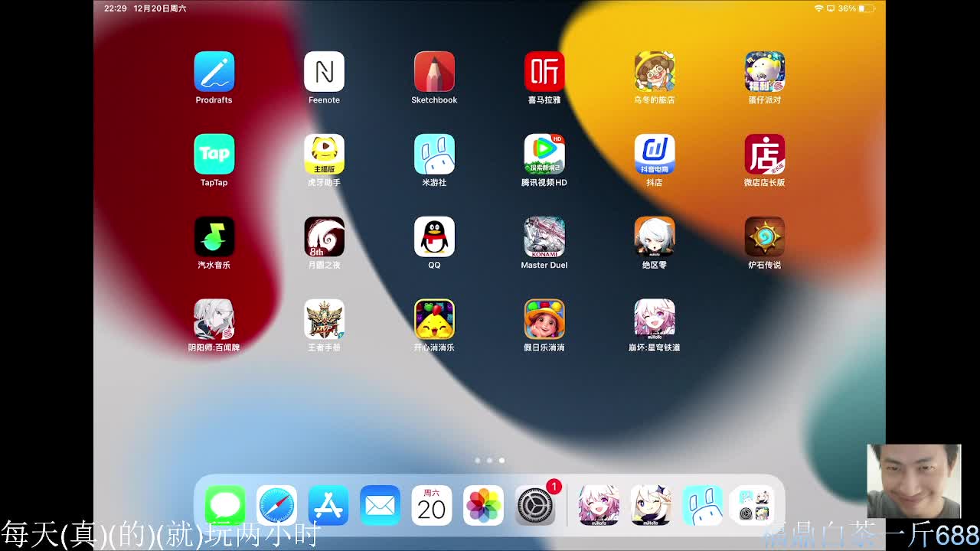Open 开心消消乐 game
The height and width of the screenshot is (551, 980).
point(434,319)
